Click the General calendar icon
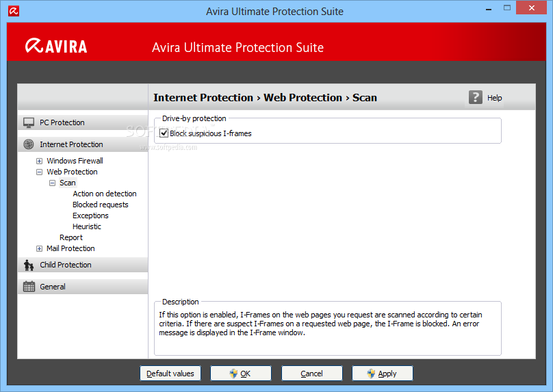553x392 pixels. point(29,287)
